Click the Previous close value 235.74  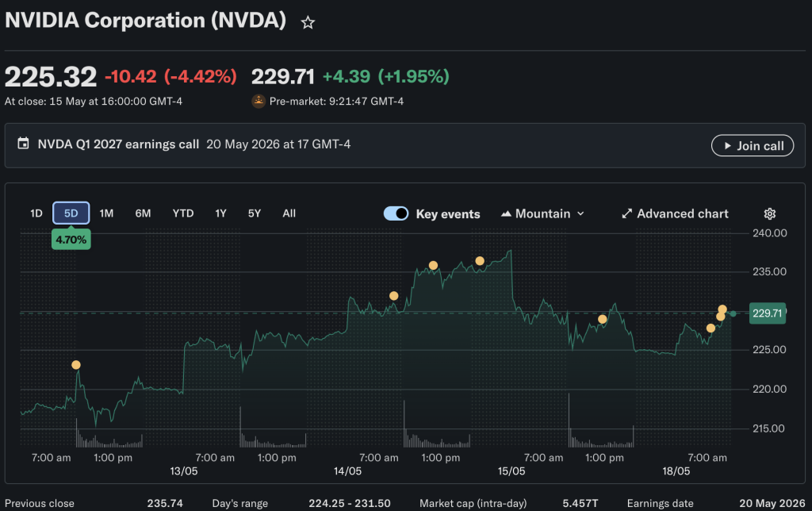(x=165, y=503)
